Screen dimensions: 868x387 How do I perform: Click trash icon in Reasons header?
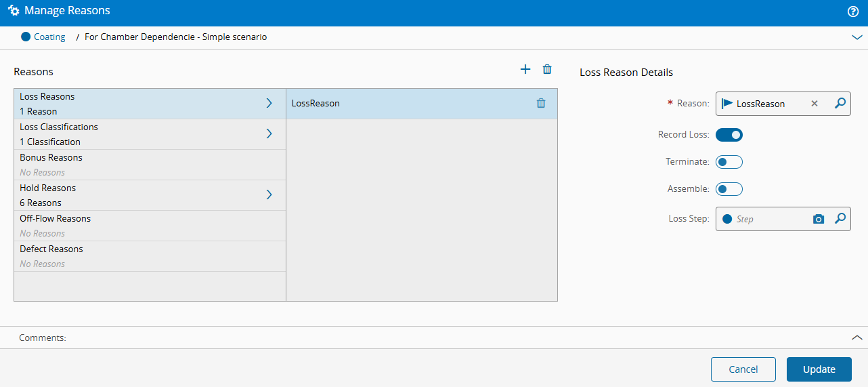pos(547,69)
